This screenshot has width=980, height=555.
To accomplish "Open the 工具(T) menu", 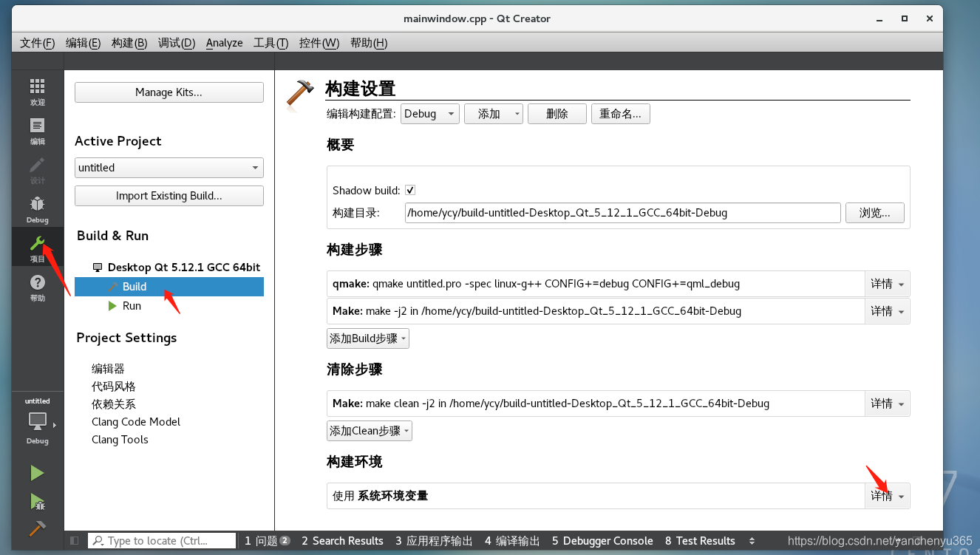I will 270,43.
